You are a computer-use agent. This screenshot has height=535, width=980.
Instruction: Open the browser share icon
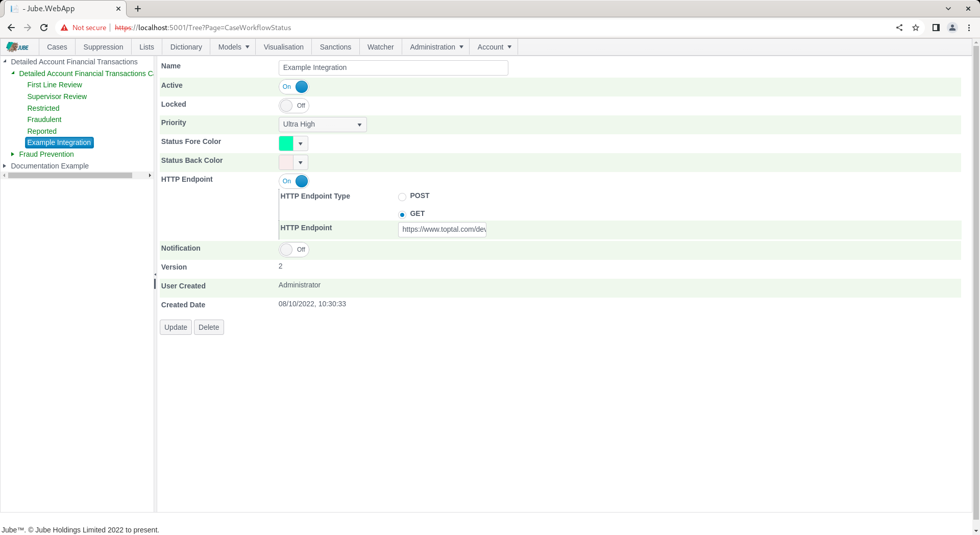tap(899, 28)
